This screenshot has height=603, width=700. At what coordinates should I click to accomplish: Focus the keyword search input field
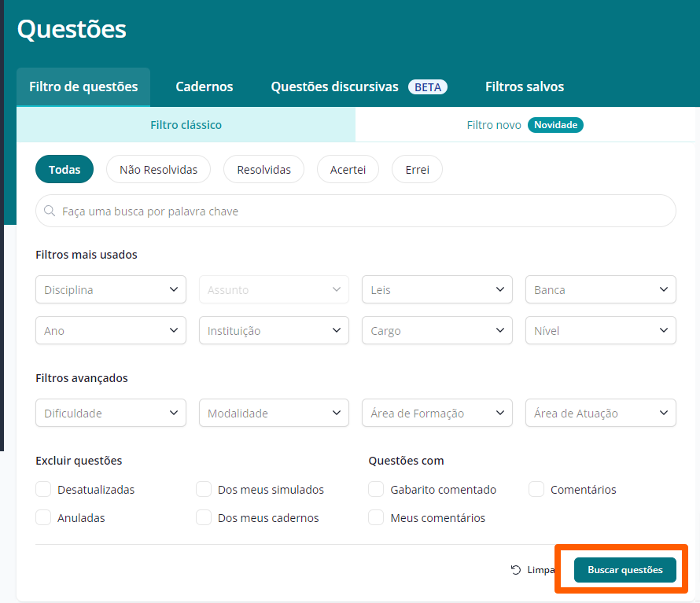356,211
